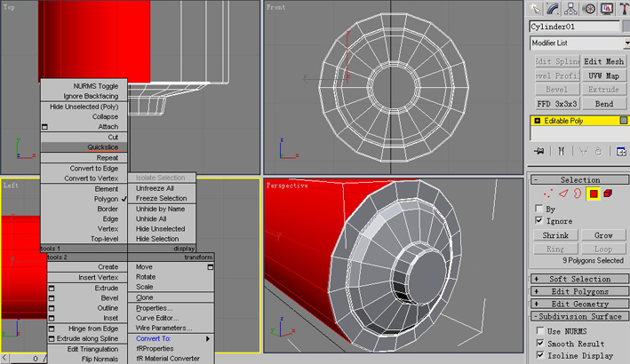630x364 pixels.
Task: Click the UVW Map modifier button
Action: point(603,76)
